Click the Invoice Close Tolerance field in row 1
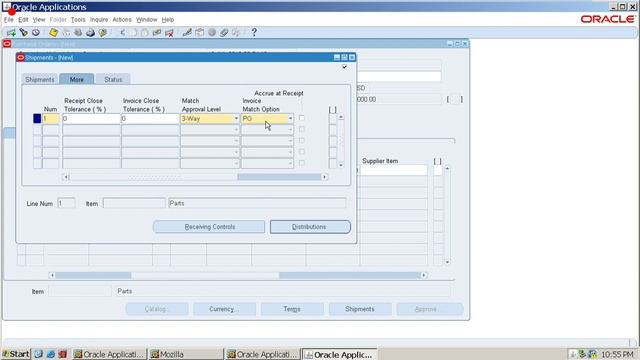Image resolution: width=640 pixels, height=360 pixels. click(150, 119)
